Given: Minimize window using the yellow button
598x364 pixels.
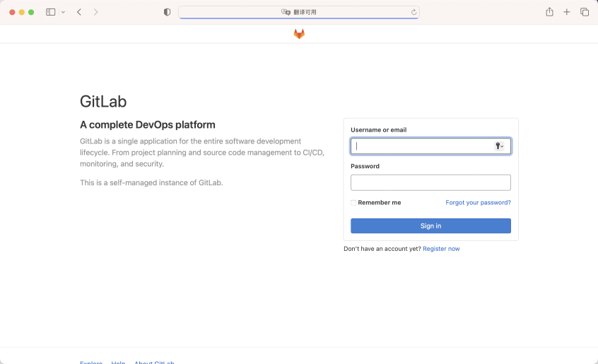Looking at the screenshot, I should (22, 12).
